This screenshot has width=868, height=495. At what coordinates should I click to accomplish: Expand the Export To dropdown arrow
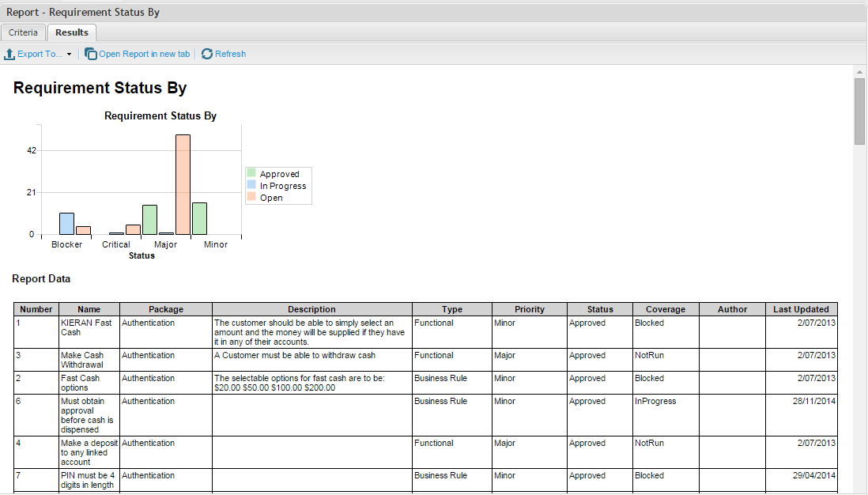click(69, 55)
